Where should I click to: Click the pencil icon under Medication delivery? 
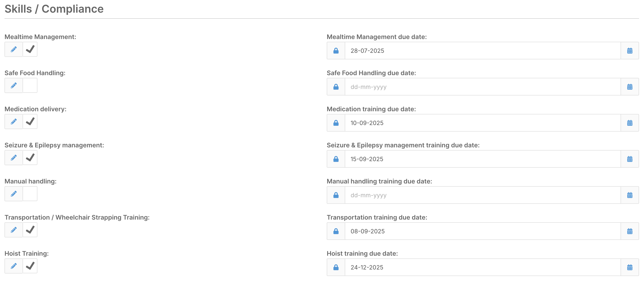coord(14,121)
